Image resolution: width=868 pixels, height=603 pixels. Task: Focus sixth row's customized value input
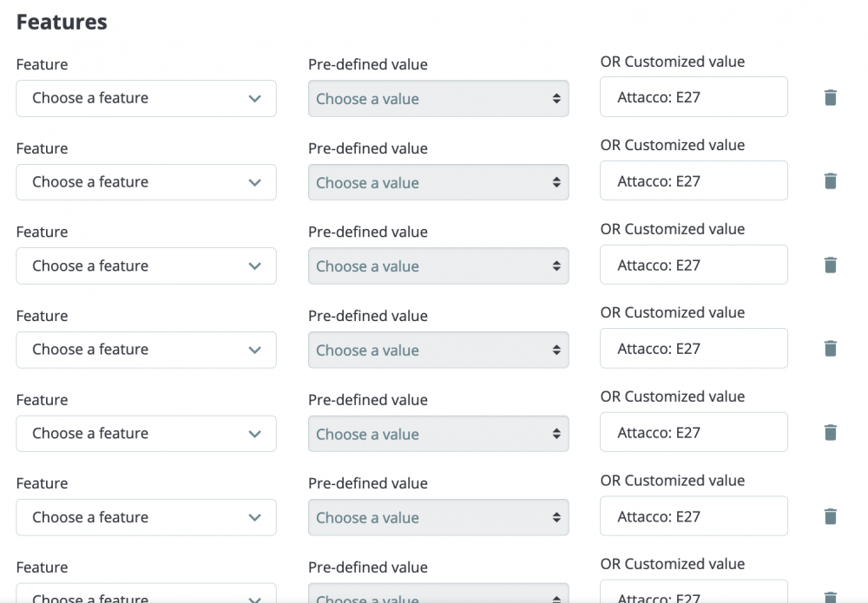point(694,516)
